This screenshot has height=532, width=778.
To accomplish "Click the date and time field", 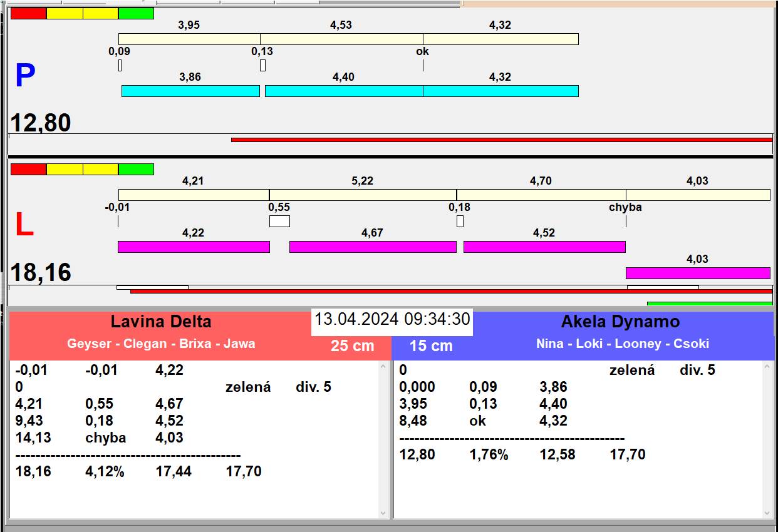I will (392, 319).
